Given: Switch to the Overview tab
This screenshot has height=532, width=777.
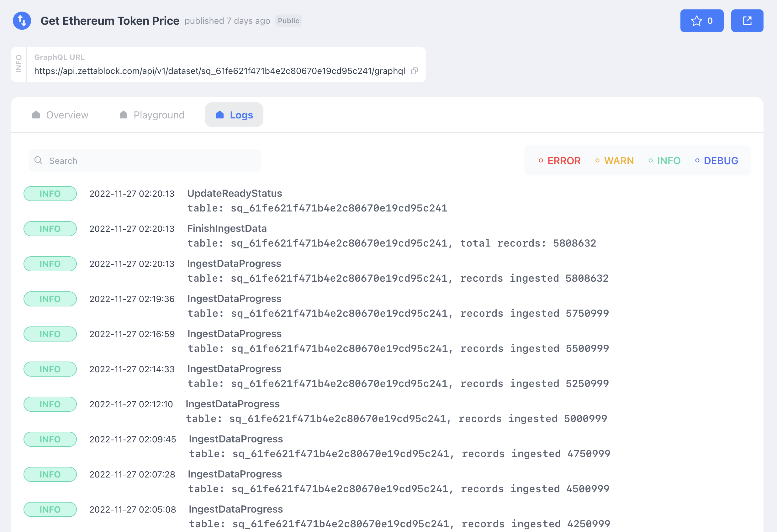Looking at the screenshot, I should (x=67, y=115).
